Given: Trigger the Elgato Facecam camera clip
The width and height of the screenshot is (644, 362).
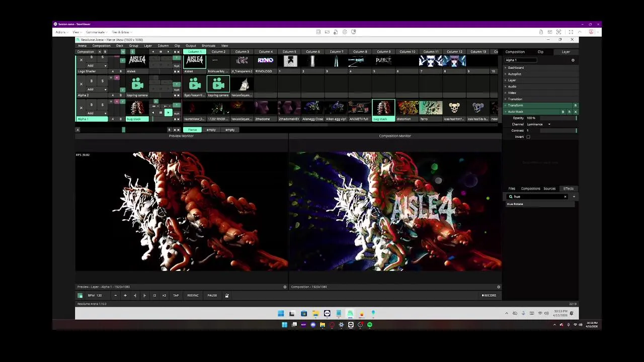Looking at the screenshot, I should (195, 85).
